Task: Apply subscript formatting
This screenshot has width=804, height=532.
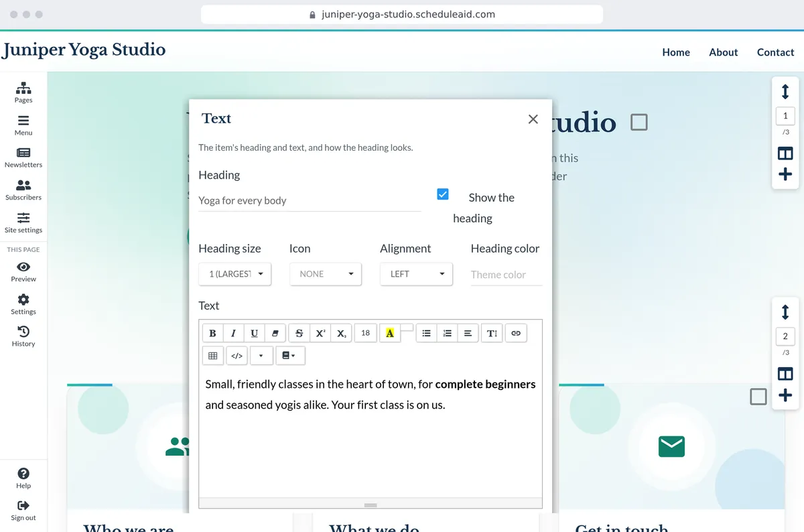Action: click(341, 333)
